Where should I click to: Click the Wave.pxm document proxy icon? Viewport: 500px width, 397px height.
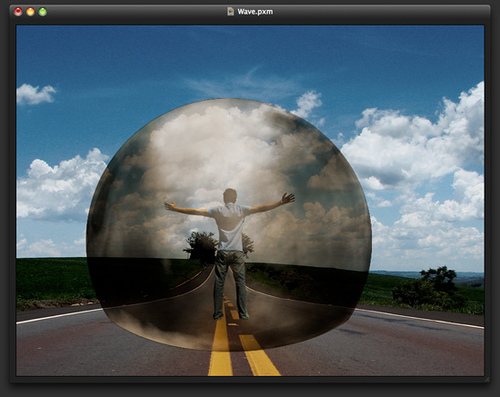[x=230, y=12]
